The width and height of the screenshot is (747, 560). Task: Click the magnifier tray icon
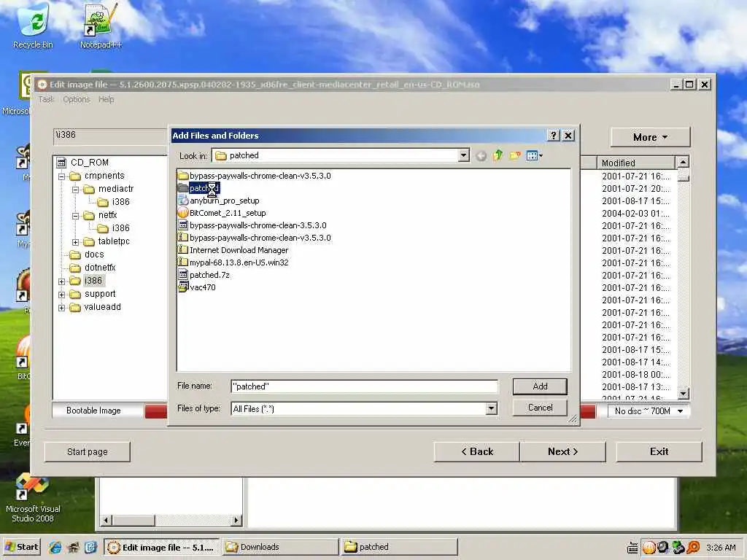[693, 548]
